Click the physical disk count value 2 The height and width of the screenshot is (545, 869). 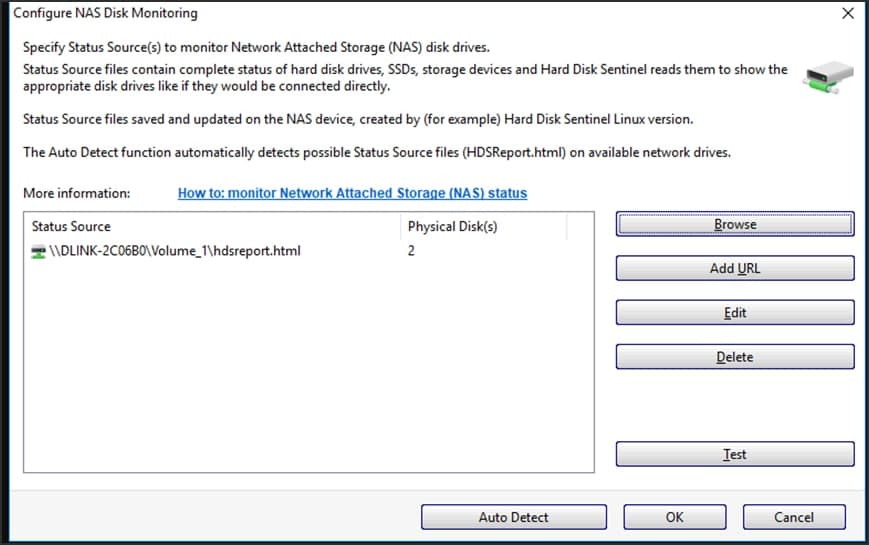pos(411,251)
